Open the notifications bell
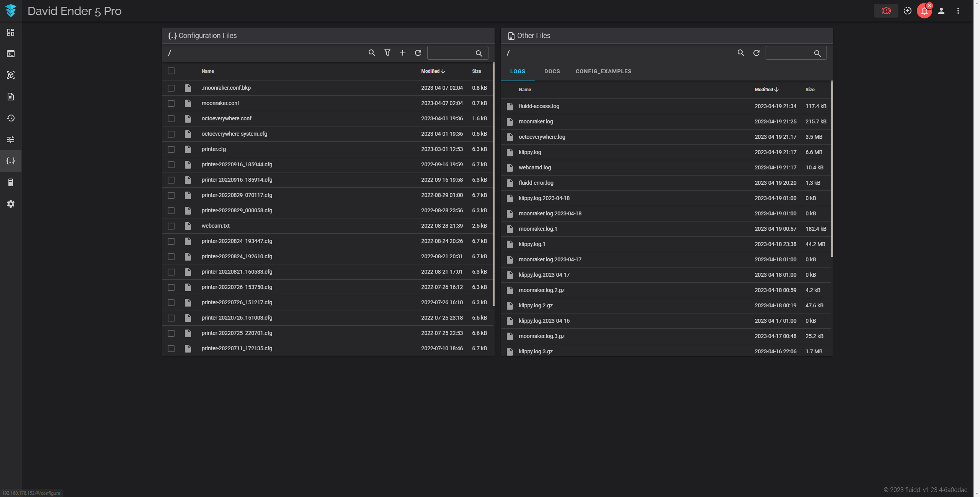980x497 pixels. [x=924, y=11]
